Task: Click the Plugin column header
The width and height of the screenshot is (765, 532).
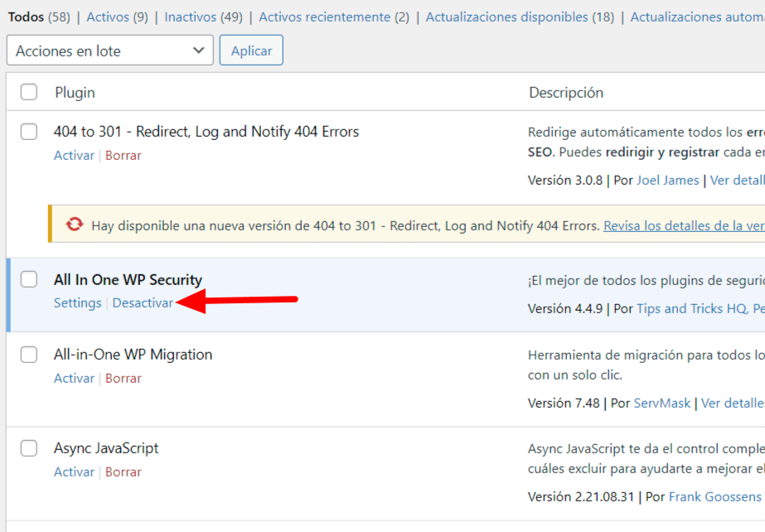Action: pyautogui.click(x=75, y=93)
